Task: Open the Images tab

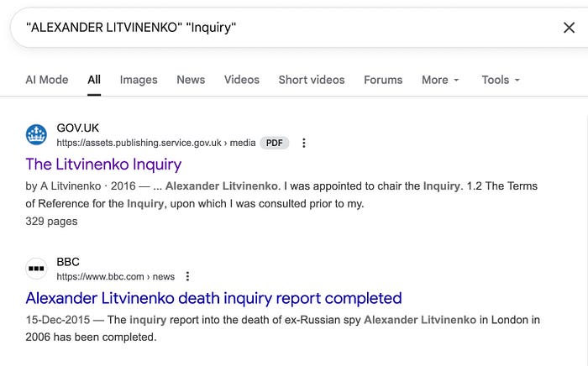Action: coord(139,80)
